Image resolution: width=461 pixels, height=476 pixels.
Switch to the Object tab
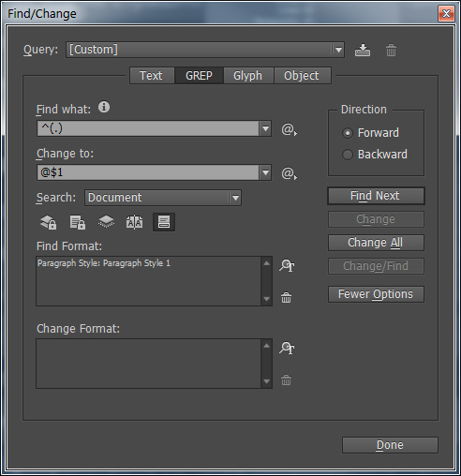tap(302, 76)
